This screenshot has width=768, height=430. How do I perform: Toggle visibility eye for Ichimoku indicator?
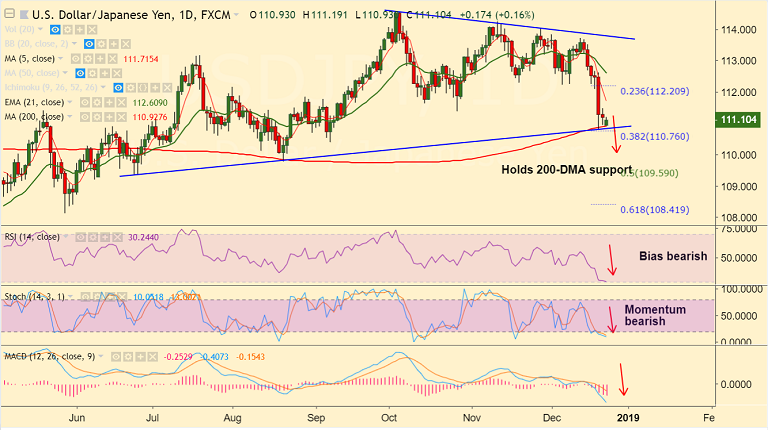[x=118, y=88]
